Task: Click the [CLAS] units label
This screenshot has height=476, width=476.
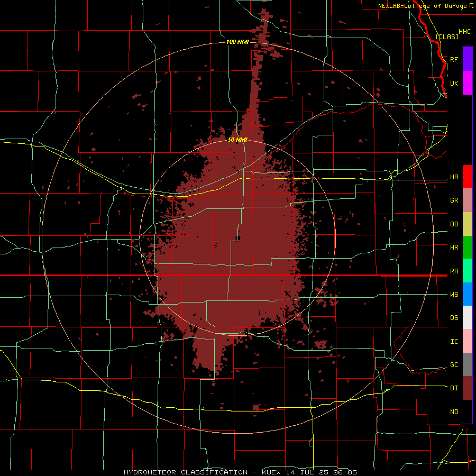Action: click(447, 36)
